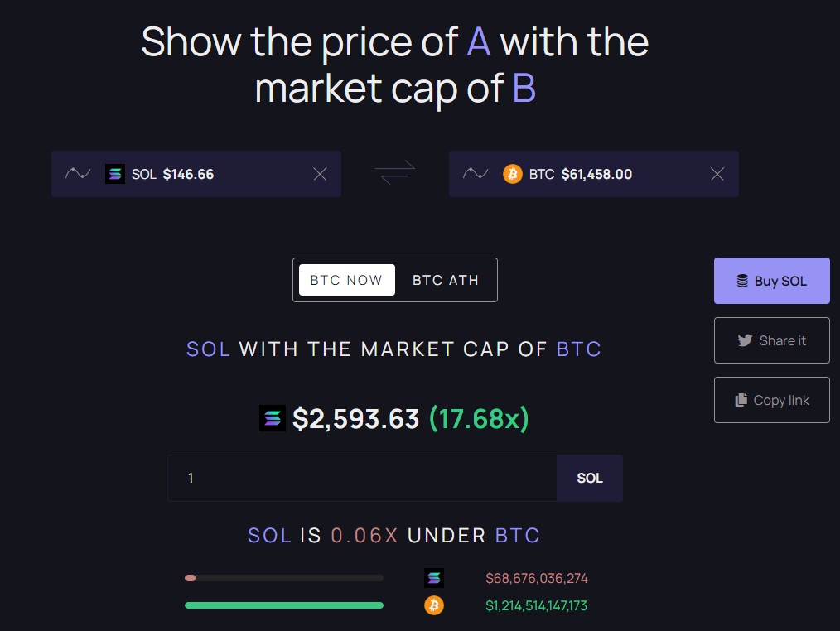Click the SOL unit label beside input
The image size is (840, 631).
(590, 478)
